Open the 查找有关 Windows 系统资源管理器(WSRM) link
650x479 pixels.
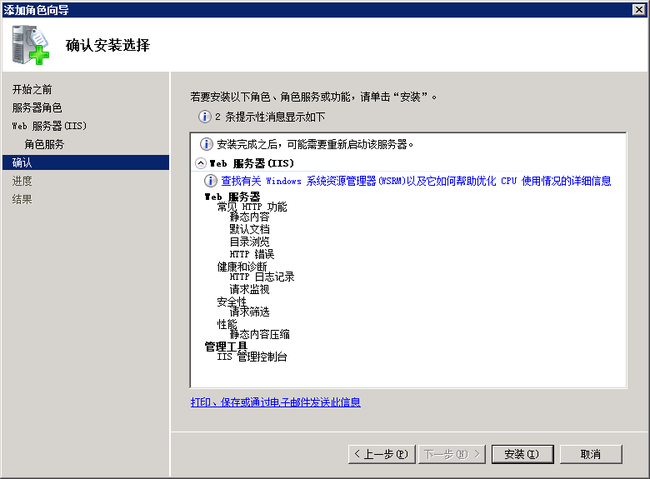point(416,181)
